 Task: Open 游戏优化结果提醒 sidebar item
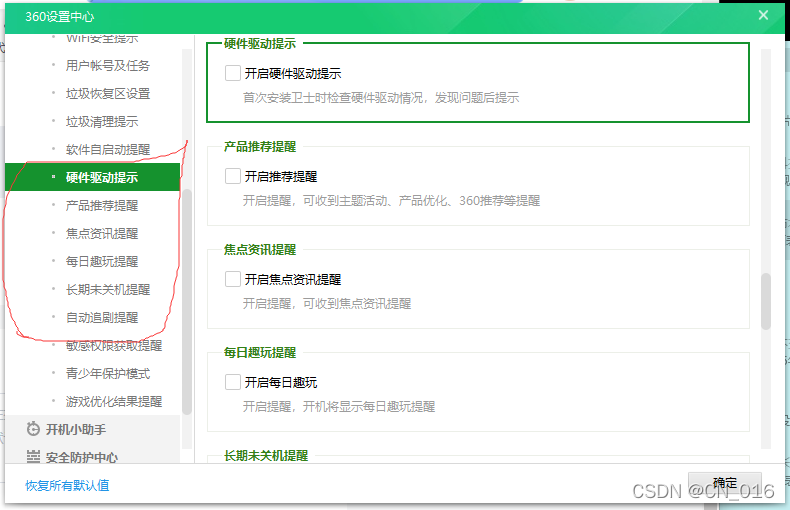coord(114,402)
